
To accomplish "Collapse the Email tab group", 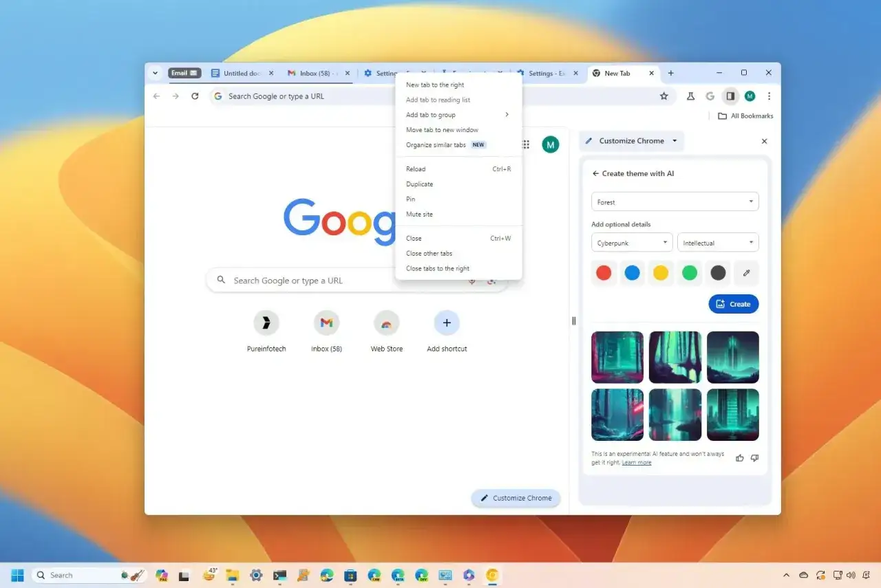I will (x=184, y=73).
